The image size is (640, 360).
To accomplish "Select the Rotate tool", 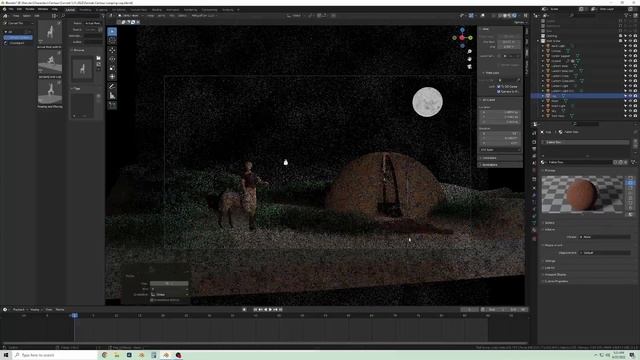I will coord(112,59).
